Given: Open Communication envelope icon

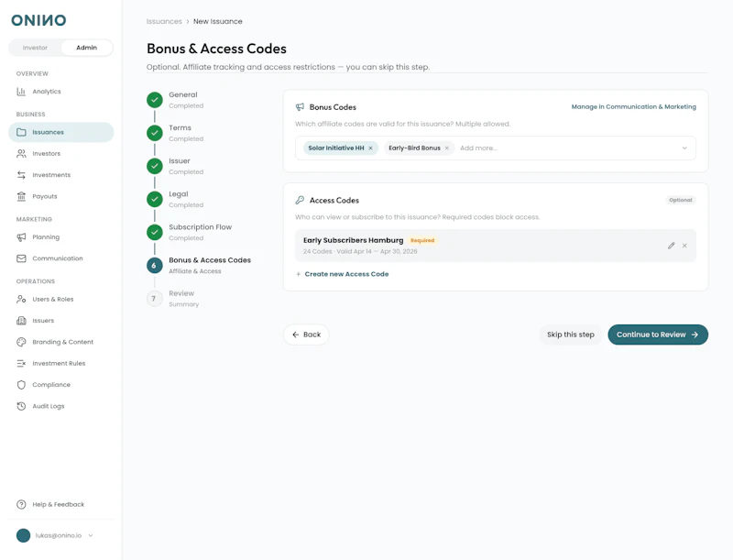Looking at the screenshot, I should 21,258.
